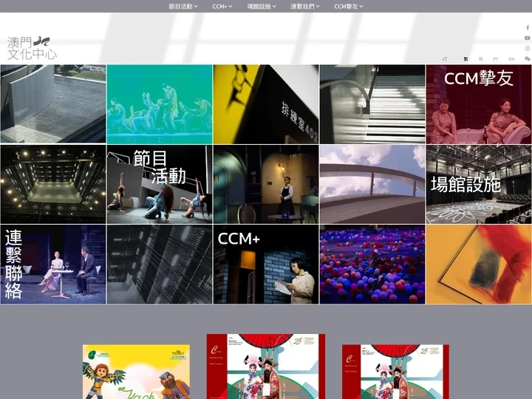Click the man in apron stage tile
532x399 pixels.
click(x=266, y=184)
